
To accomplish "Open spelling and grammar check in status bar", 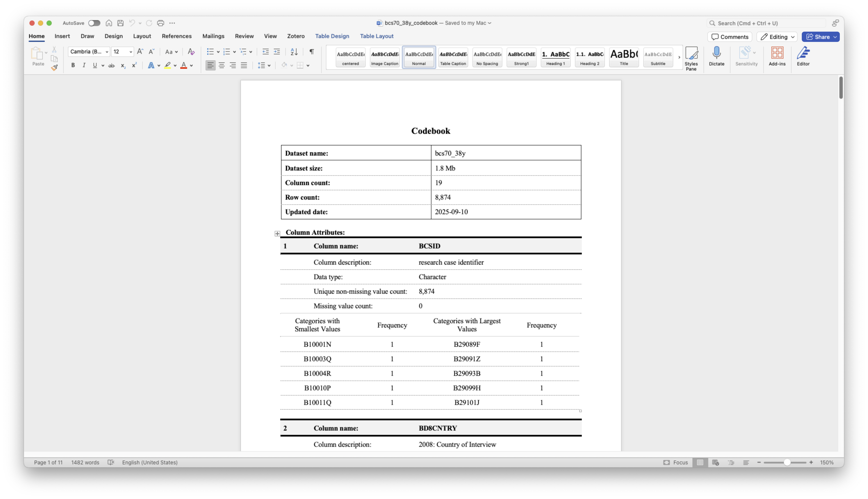I will pyautogui.click(x=111, y=462).
